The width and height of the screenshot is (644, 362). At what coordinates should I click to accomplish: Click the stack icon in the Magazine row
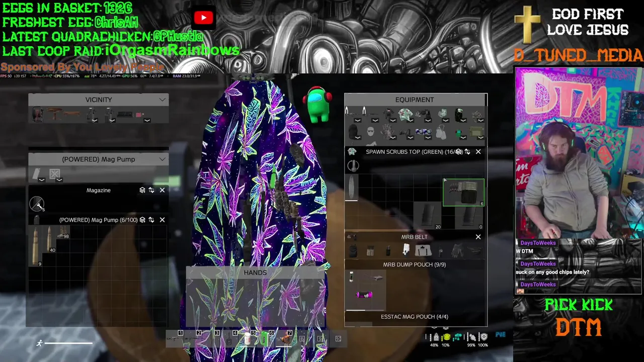(x=142, y=190)
